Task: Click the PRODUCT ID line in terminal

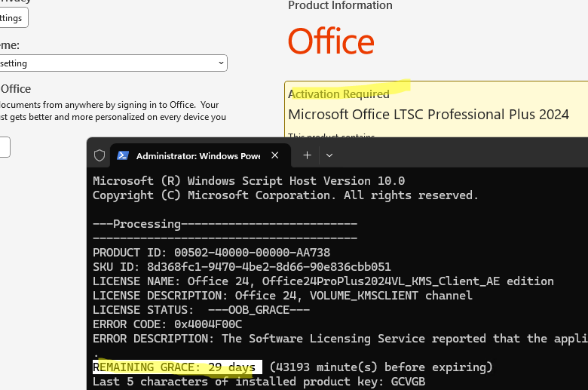Action: [x=211, y=253]
